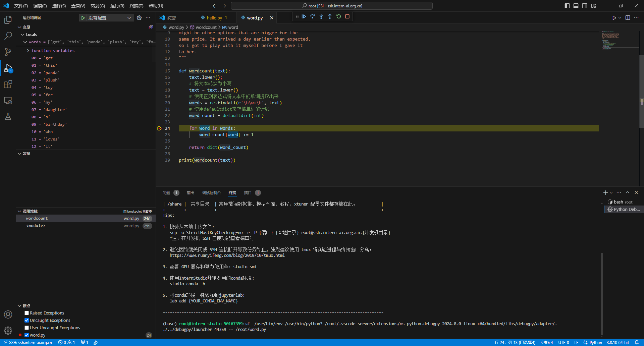The width and height of the screenshot is (644, 346).
Task: Maximize the bottom panel size
Action: click(628, 193)
